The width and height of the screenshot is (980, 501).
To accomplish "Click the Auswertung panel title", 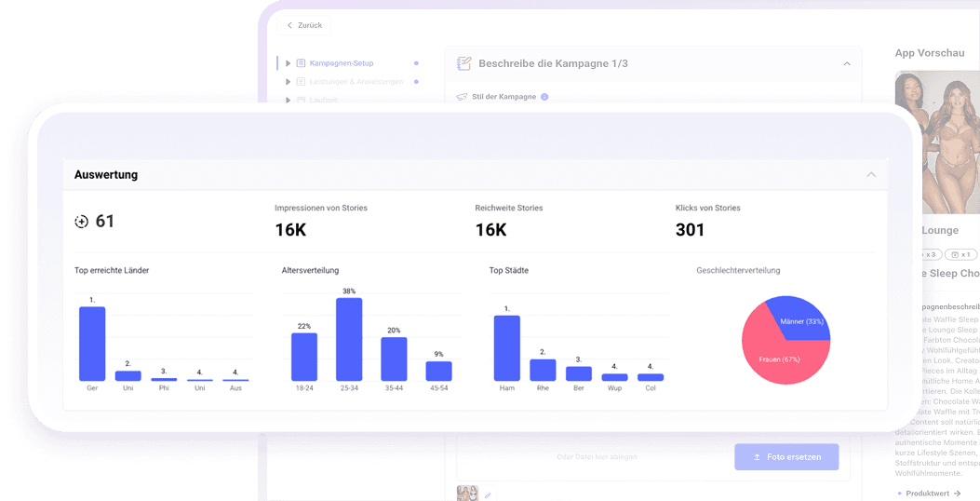I will (x=105, y=175).
